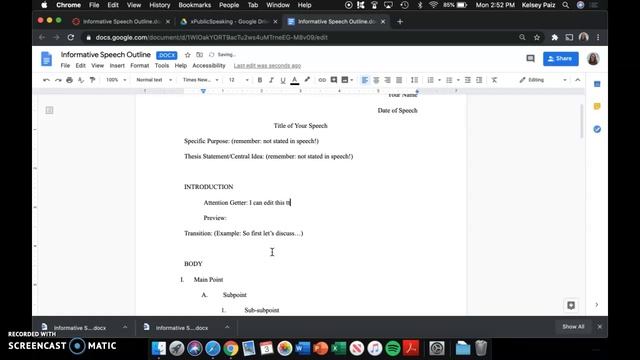Open the Editing mode dropdown
The width and height of the screenshot is (640, 360).
point(543,80)
